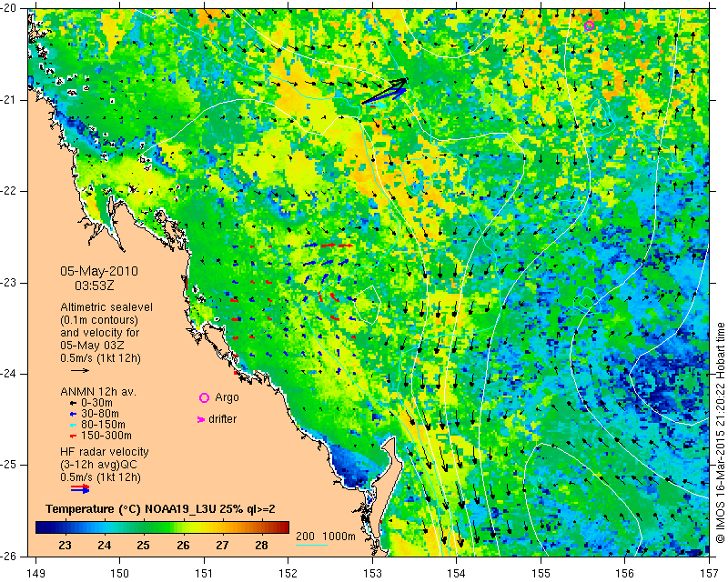
Task: Click the longitude axis label 151
Action: (x=204, y=573)
